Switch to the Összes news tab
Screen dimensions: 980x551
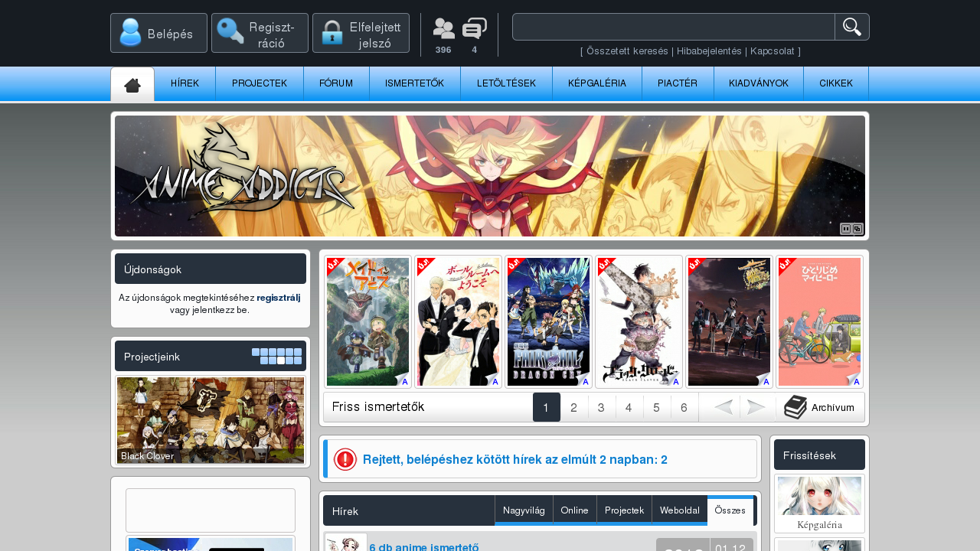point(730,510)
